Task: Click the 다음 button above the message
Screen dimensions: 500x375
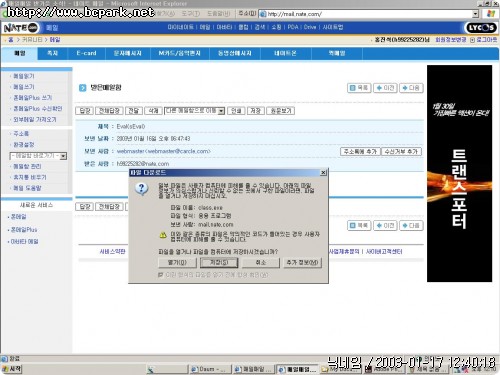Action: [x=411, y=88]
